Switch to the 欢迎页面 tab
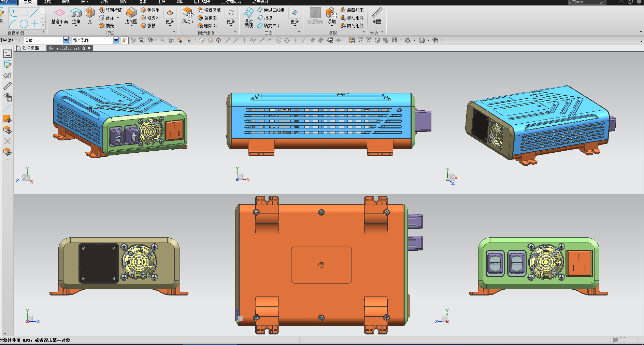 pos(30,48)
